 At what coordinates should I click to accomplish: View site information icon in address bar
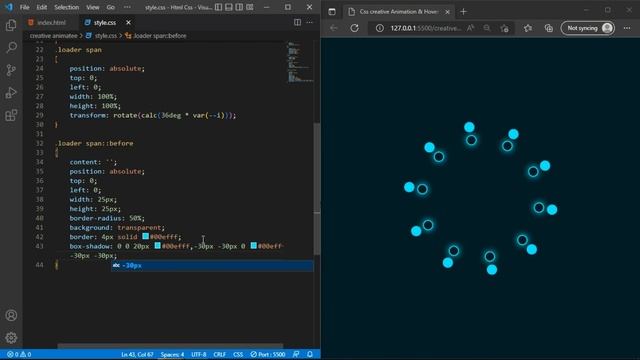[x=380, y=28]
